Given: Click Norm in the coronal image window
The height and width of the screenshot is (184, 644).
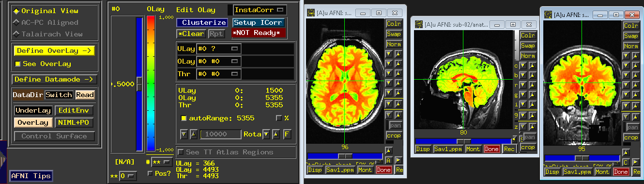Looking at the screenshot, I should (x=631, y=46).
